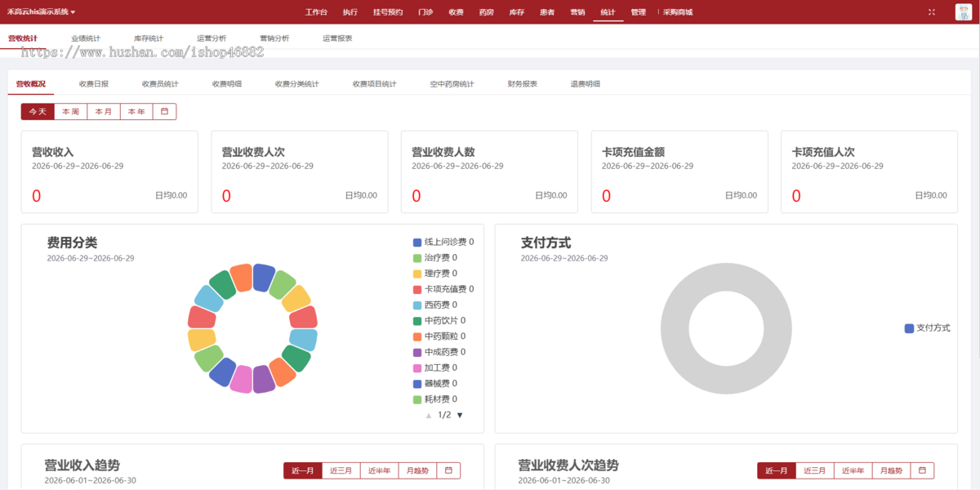Viewport: 980px width, 490px height.
Task: Visit the 采购商城 link
Action: [677, 12]
